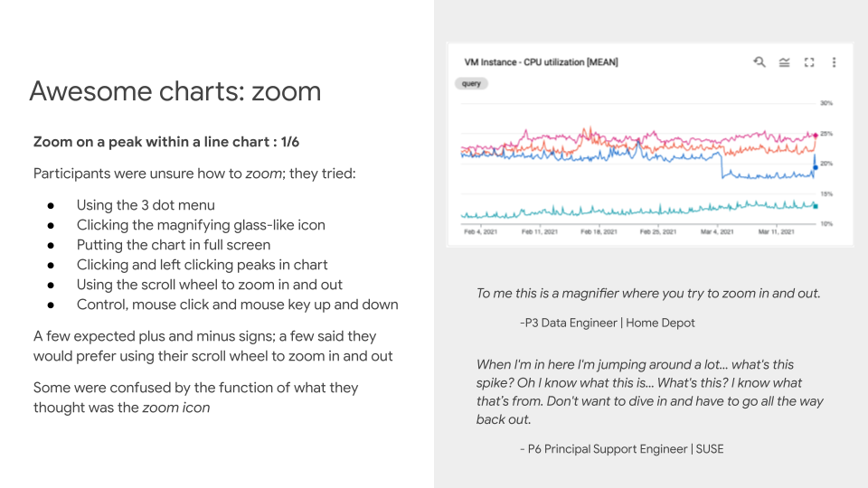Open chart in full screen mode
Screen dimensions: 868x488
809,62
